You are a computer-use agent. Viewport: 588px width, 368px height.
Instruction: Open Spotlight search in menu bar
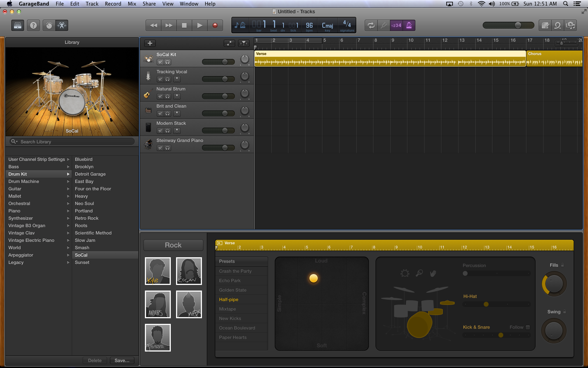click(566, 4)
